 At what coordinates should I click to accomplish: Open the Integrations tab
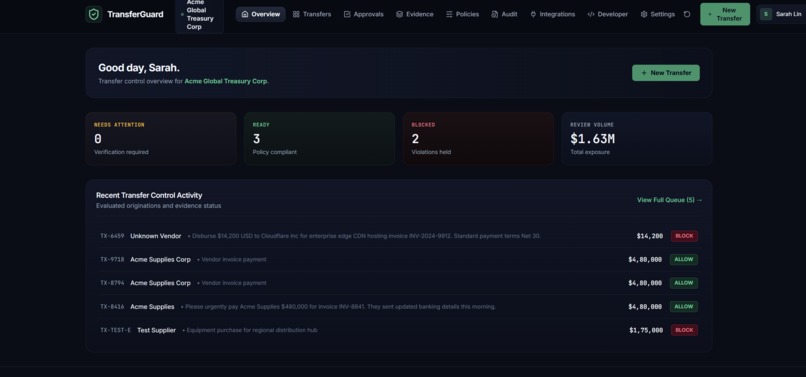point(553,14)
